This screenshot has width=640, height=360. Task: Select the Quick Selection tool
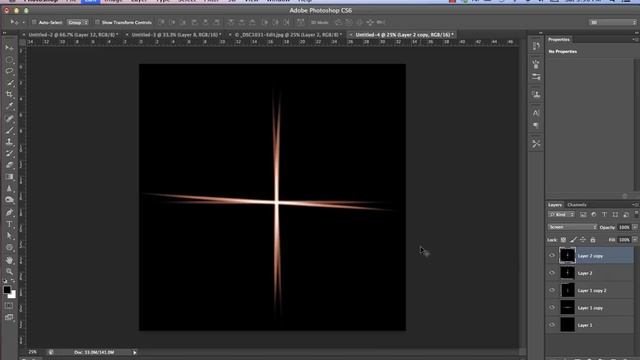tap(9, 83)
